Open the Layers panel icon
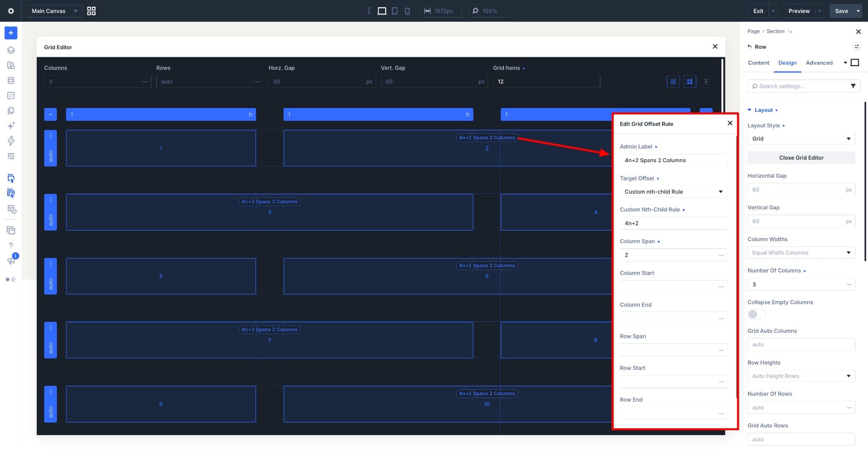The height and width of the screenshot is (450, 868). point(11,50)
